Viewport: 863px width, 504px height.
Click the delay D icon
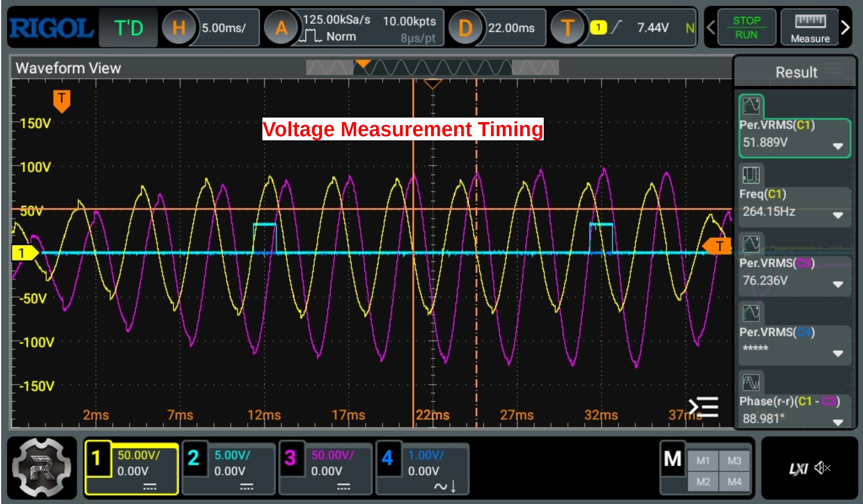pos(465,28)
